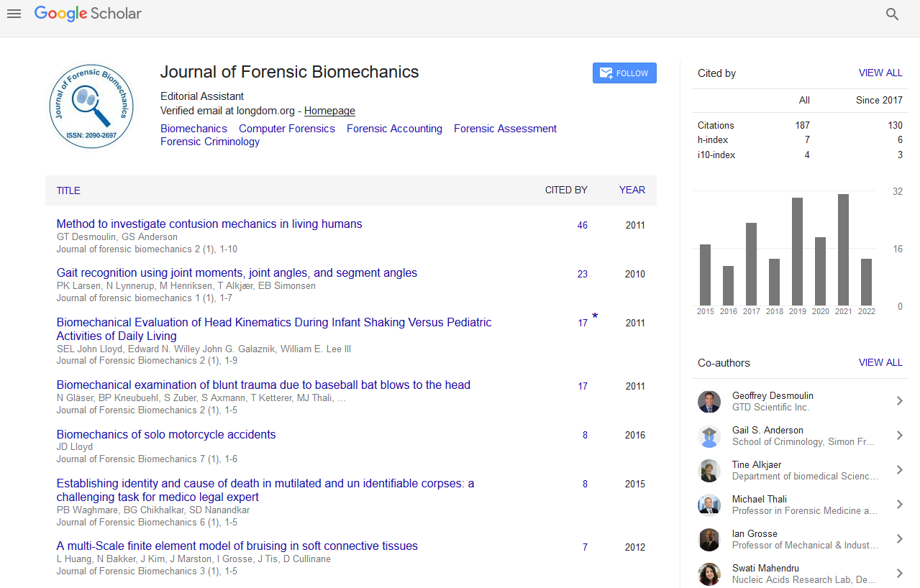
Task: Expand chevron next to Tine Alkjaer
Action: [899, 470]
